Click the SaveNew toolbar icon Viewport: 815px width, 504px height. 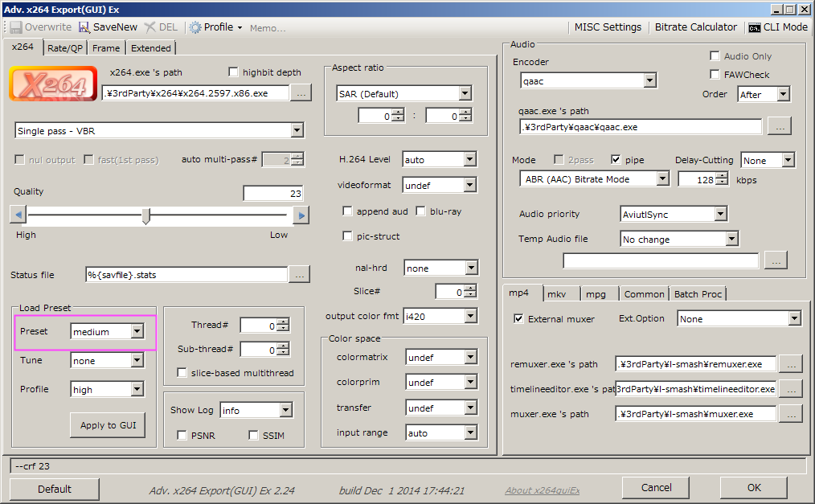point(84,27)
